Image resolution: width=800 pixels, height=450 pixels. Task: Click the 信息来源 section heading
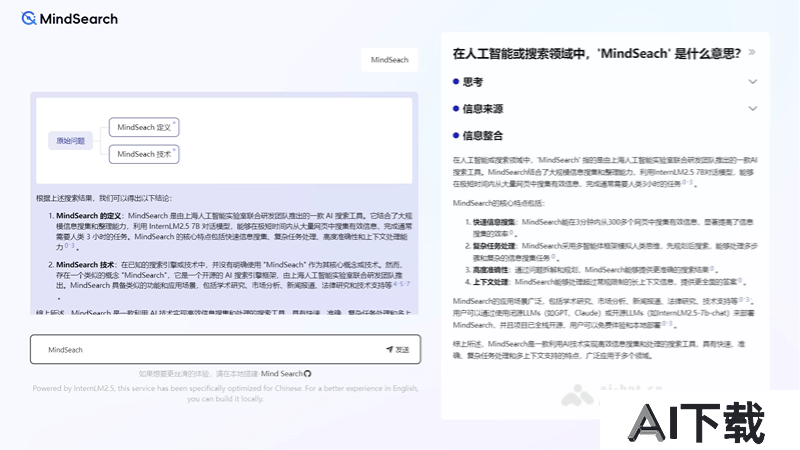coord(483,109)
